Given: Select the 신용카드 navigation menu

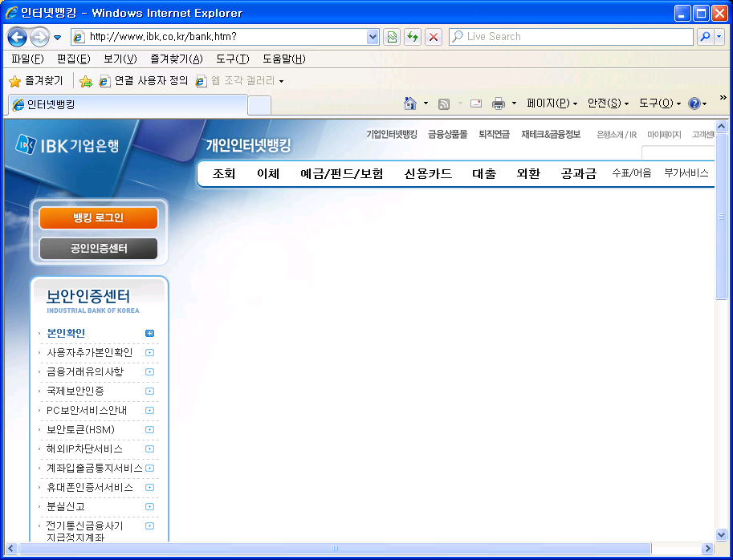Looking at the screenshot, I should (x=428, y=174).
